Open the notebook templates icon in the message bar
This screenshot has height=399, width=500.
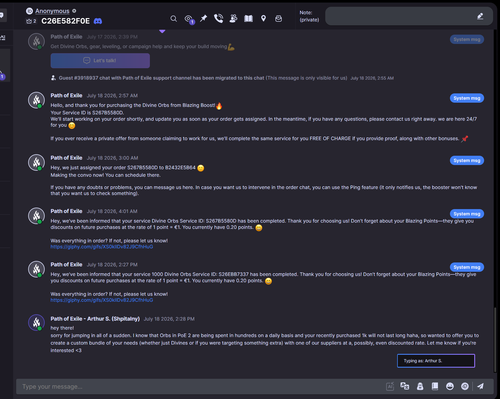pyautogui.click(x=435, y=386)
